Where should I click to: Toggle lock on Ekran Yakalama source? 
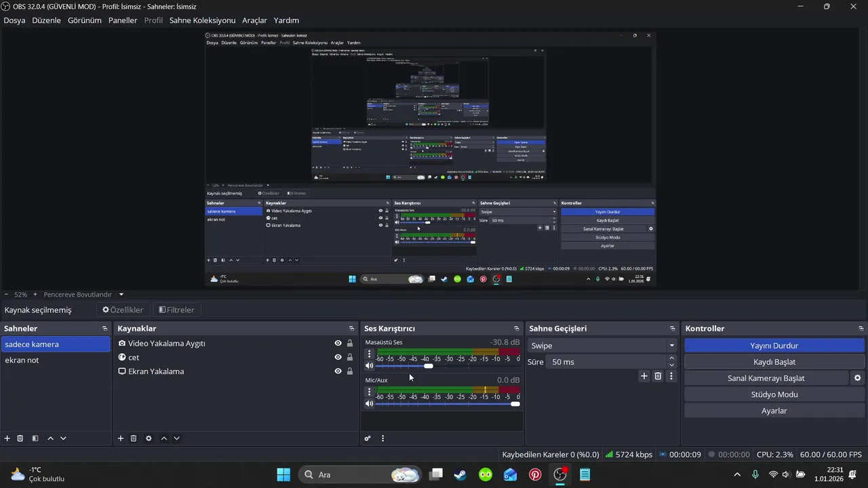(350, 371)
